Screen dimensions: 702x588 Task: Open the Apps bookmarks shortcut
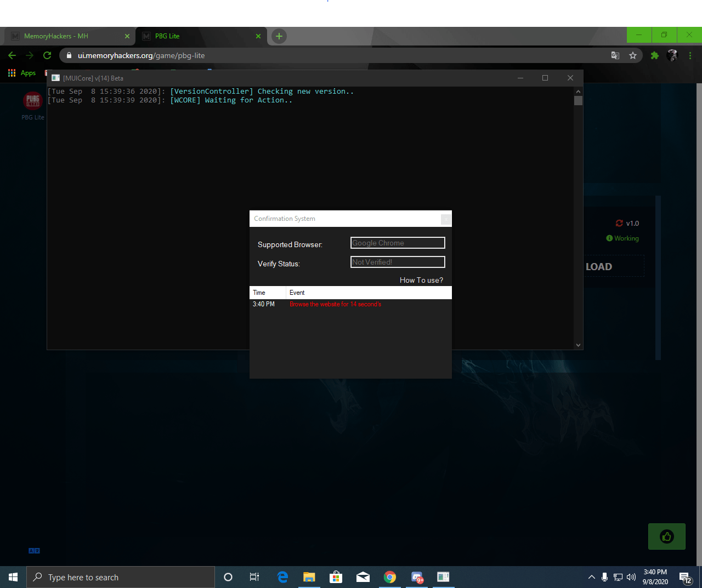tap(22, 73)
